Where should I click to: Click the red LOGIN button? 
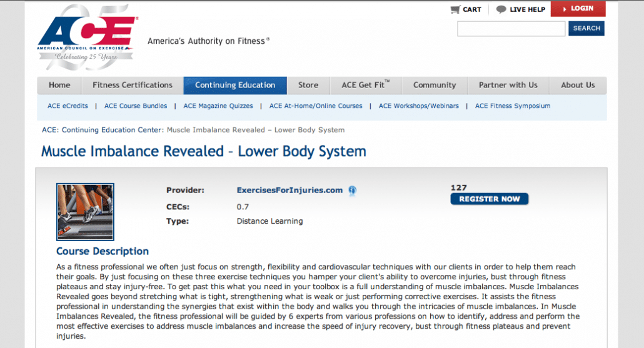578,9
